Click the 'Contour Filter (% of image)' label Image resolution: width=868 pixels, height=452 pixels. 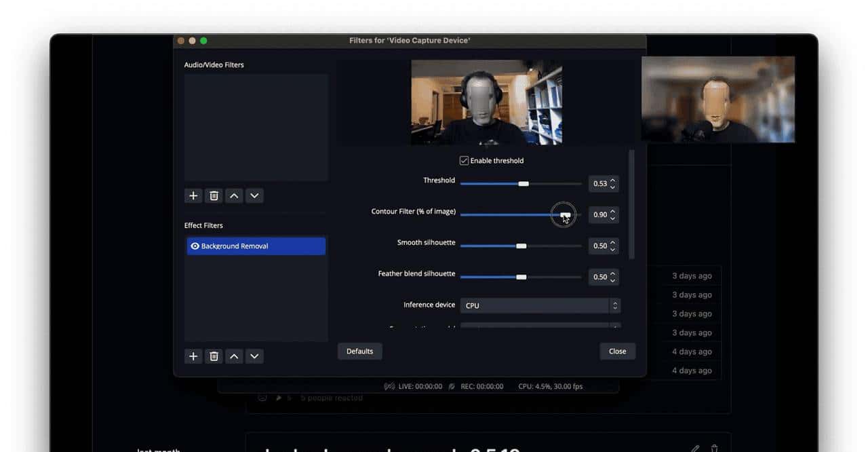coord(414,212)
